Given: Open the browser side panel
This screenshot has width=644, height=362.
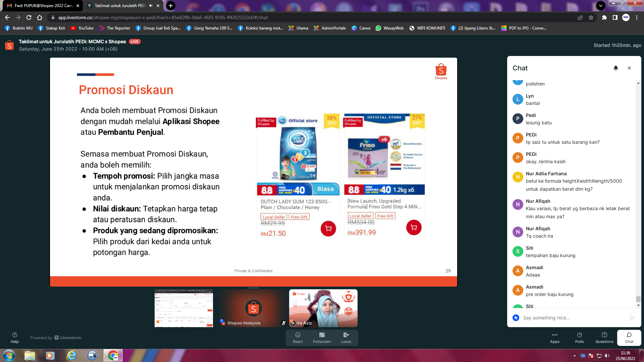Looking at the screenshot, I should [x=615, y=17].
